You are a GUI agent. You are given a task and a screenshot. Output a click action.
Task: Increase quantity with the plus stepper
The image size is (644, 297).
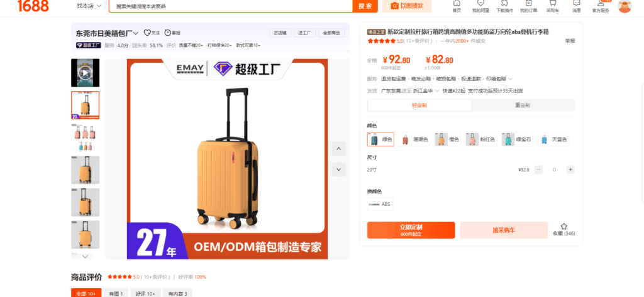tap(570, 170)
